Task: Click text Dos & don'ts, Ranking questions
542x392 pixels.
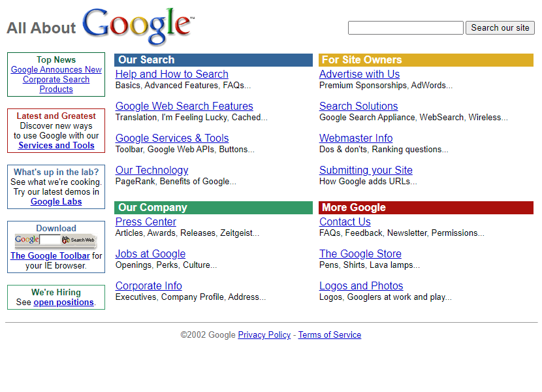Action: (384, 150)
